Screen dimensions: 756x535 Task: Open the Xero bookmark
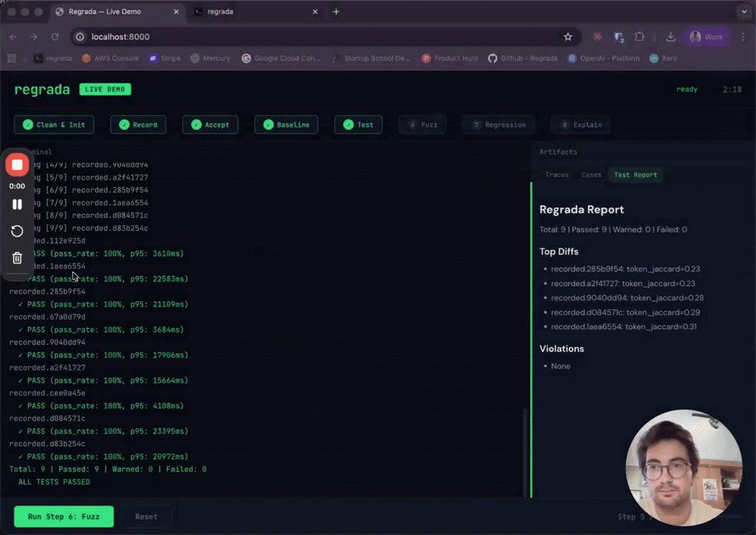pyautogui.click(x=663, y=58)
